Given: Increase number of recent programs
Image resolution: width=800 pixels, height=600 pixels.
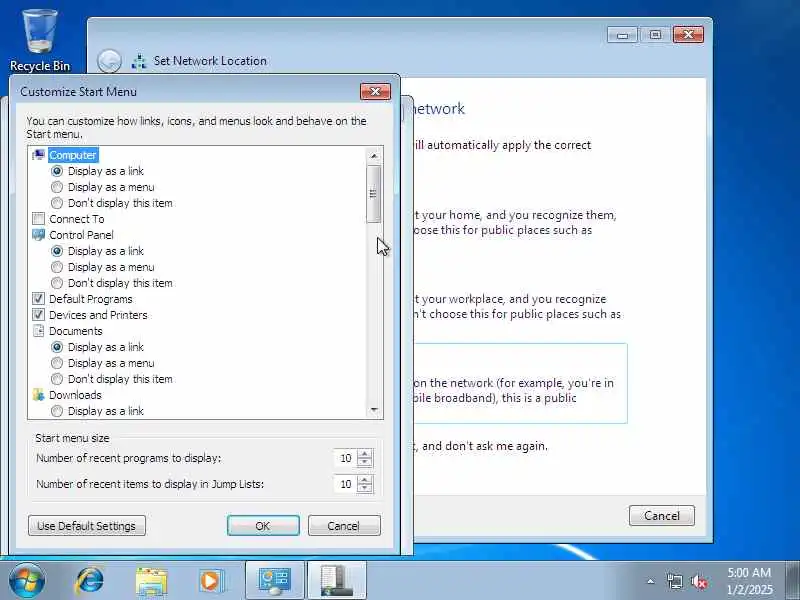Looking at the screenshot, I should 365,453.
